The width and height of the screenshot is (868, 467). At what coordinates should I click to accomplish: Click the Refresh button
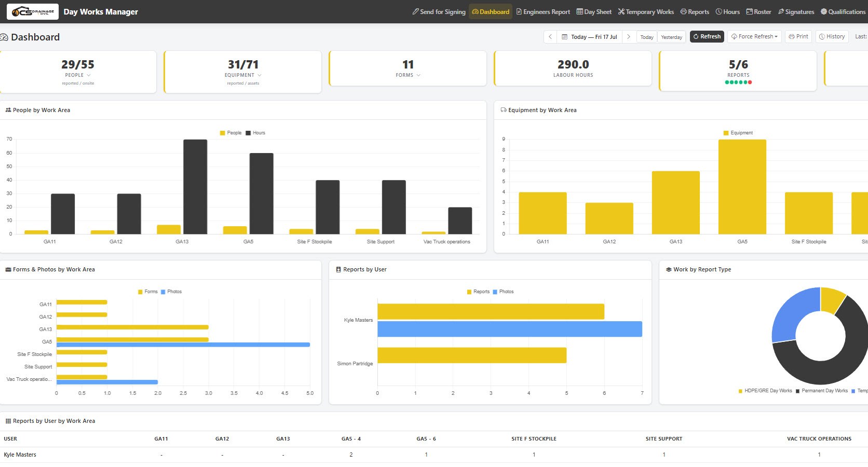707,36
